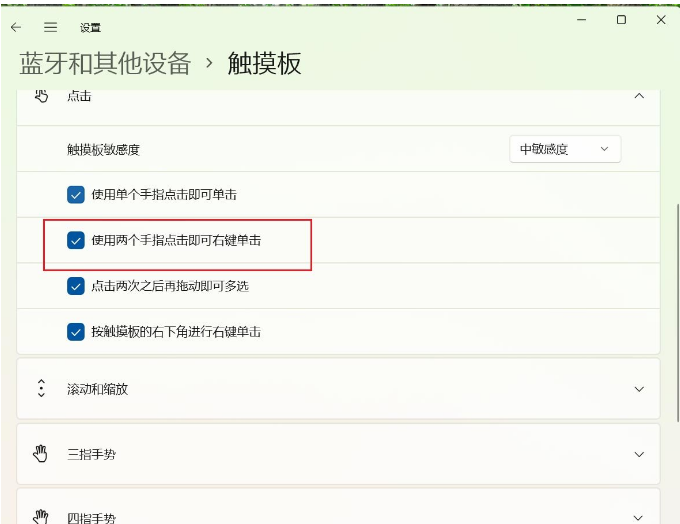Screen dimensions: 680x524
Task: Open the 中敏感度 sensitivity dropdown
Action: 565,149
